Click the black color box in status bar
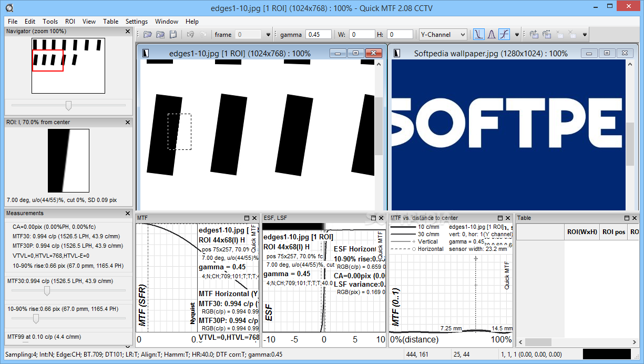The width and height of the screenshot is (644, 364). coord(607,355)
